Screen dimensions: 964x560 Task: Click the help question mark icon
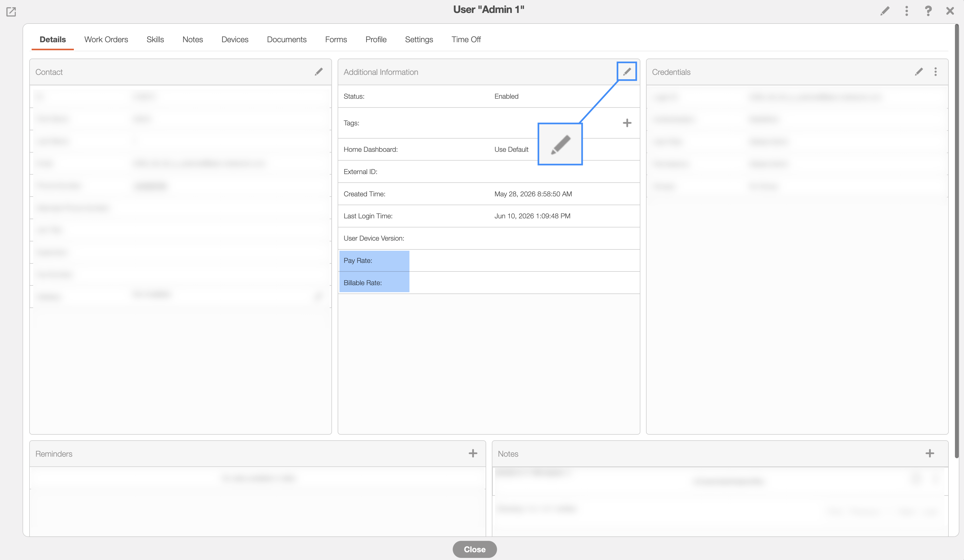click(928, 11)
